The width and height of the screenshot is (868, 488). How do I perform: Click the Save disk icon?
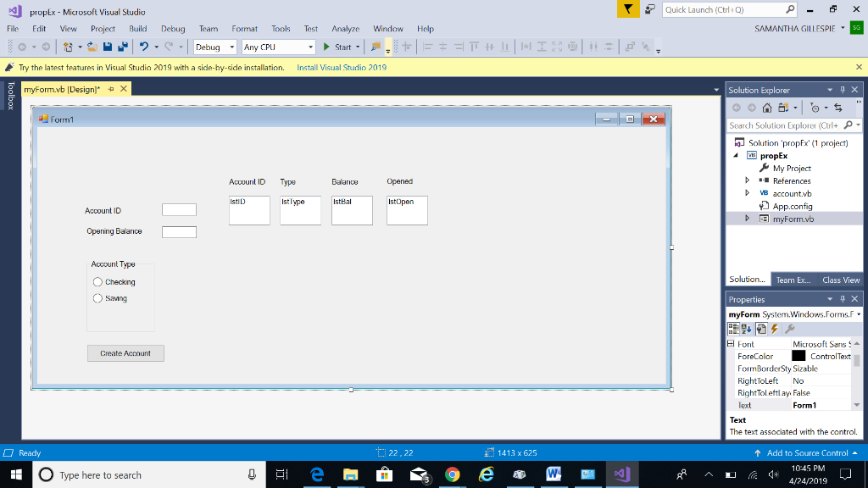108,47
